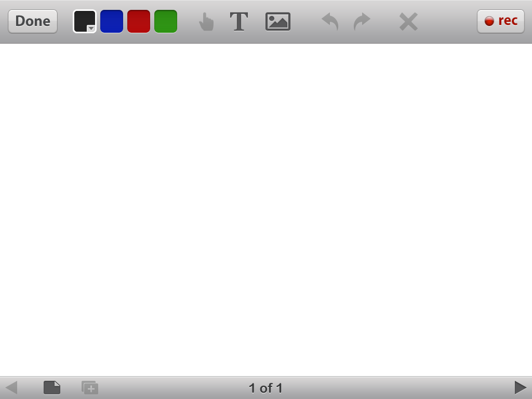The image size is (532, 399).
Task: Select the blue color swatch
Action: click(112, 21)
